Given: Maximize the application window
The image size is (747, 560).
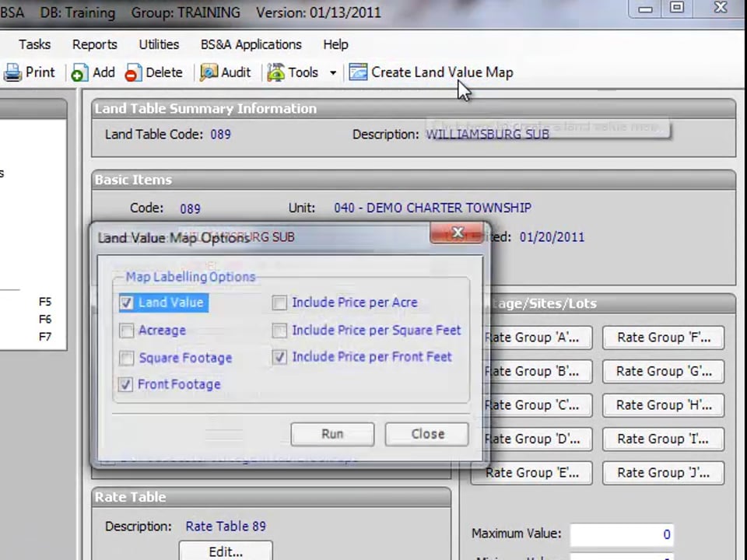Looking at the screenshot, I should tap(676, 8).
